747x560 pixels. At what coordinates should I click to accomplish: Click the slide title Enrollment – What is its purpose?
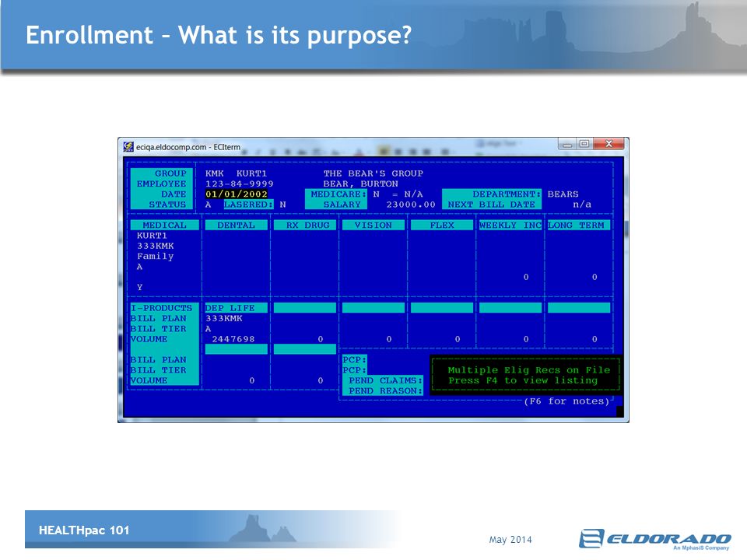218,35
